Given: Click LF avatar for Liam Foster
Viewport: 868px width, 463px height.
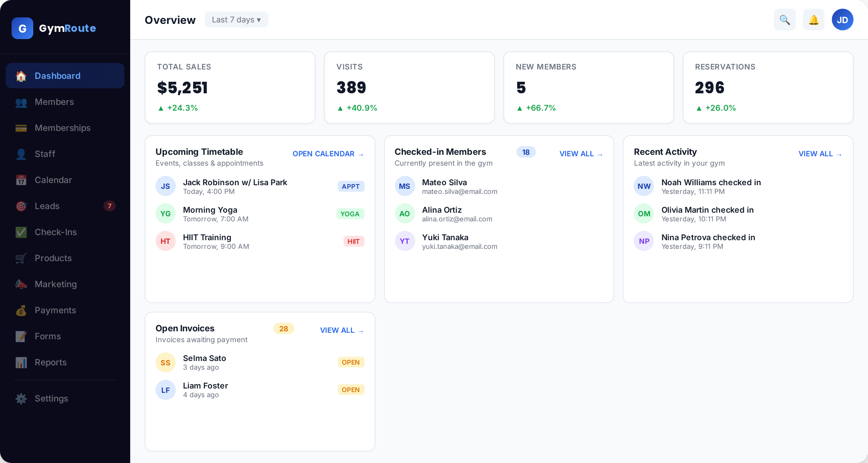Looking at the screenshot, I should (166, 390).
